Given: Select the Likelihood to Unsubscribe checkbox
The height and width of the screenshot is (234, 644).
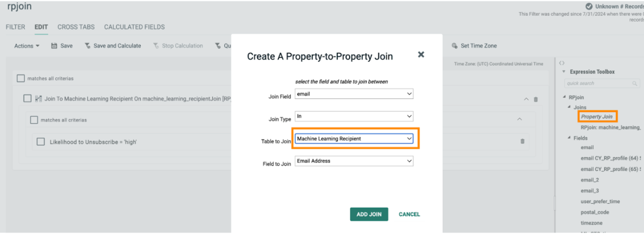Looking at the screenshot, I should pyautogui.click(x=41, y=142).
